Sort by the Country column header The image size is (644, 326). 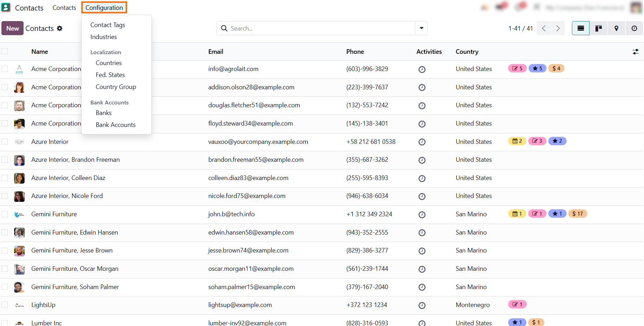pos(467,52)
